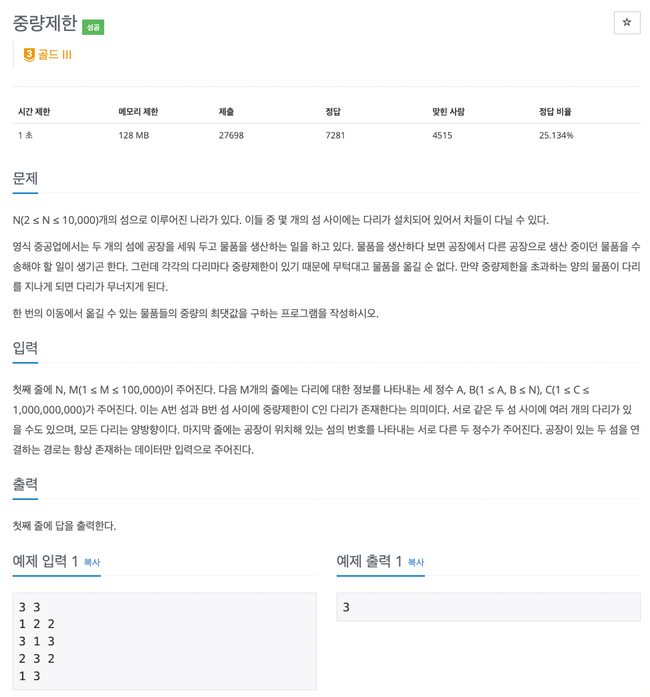Click the 메모리 제한 value 128 MB
Viewport: 650px width, 697px height.
(134, 135)
